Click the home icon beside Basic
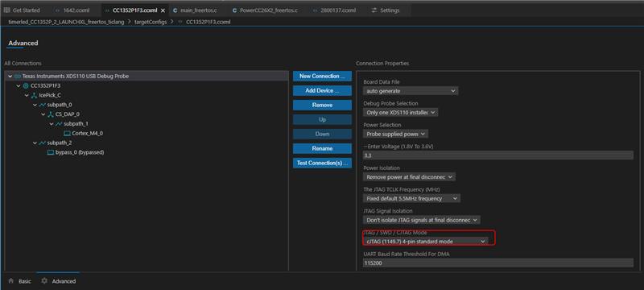This screenshot has width=644, height=290. 11,281
